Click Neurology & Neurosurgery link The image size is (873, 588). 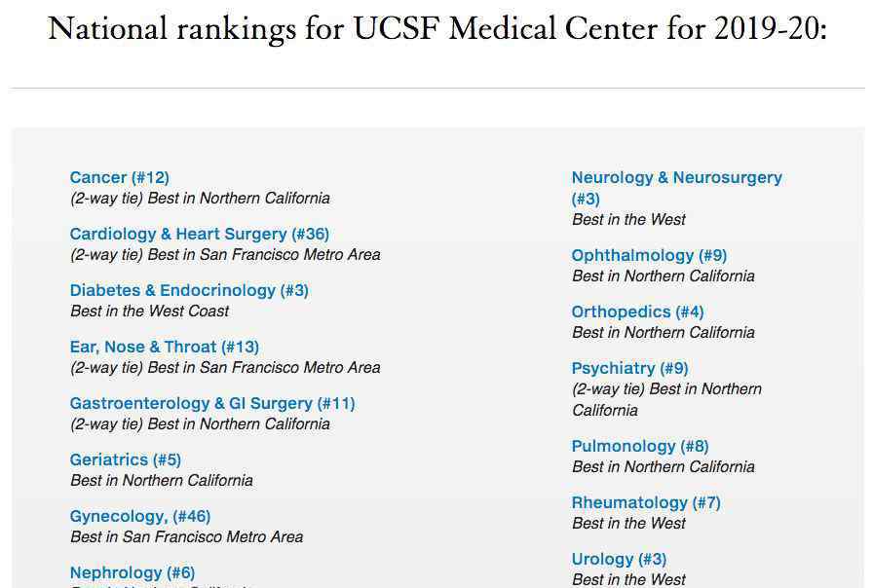pos(676,177)
